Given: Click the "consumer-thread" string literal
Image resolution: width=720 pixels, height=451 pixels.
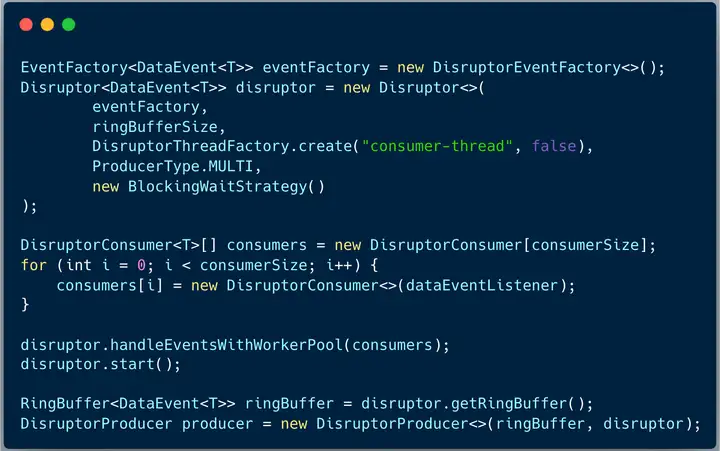Looking at the screenshot, I should tap(437, 146).
